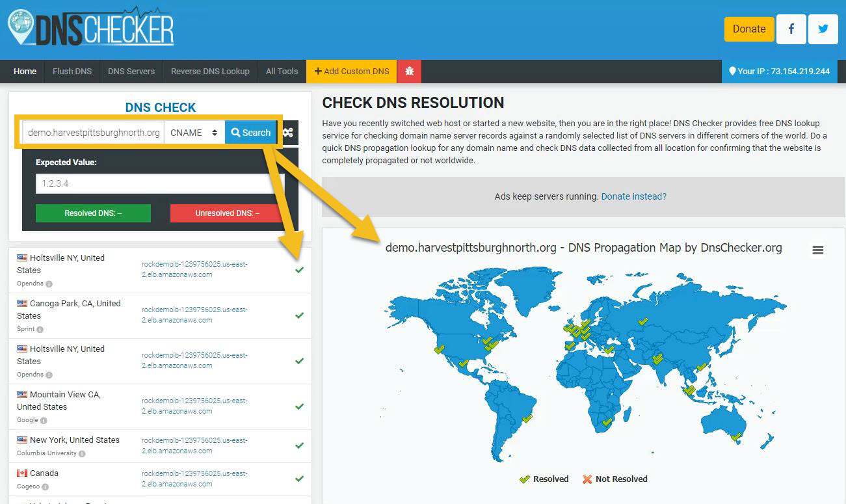Toggle Resolved series in chart legend
This screenshot has height=504, width=846.
(544, 479)
